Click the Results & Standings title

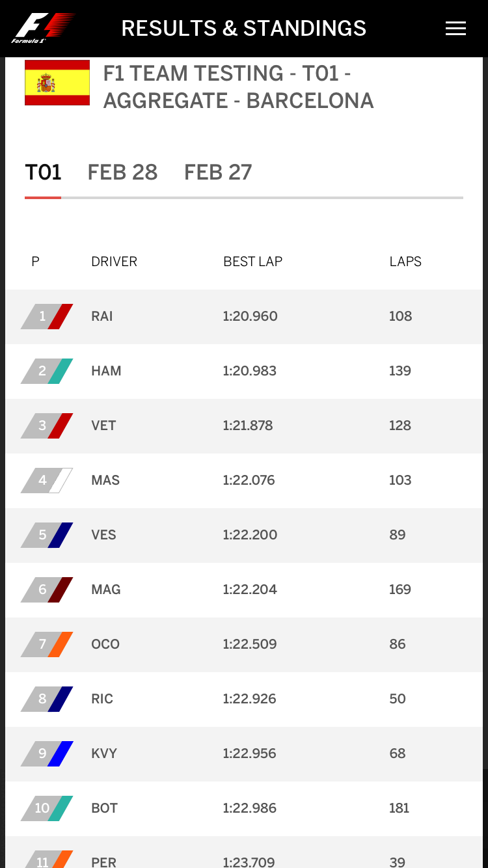point(244,29)
